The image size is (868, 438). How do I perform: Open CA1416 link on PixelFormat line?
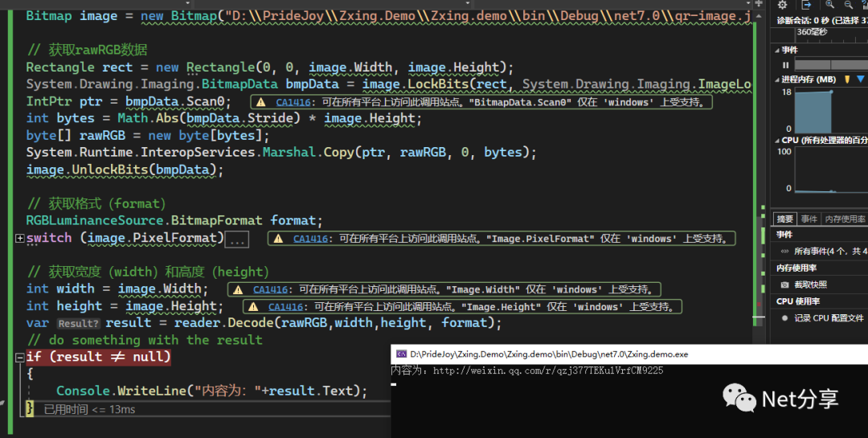(x=310, y=239)
